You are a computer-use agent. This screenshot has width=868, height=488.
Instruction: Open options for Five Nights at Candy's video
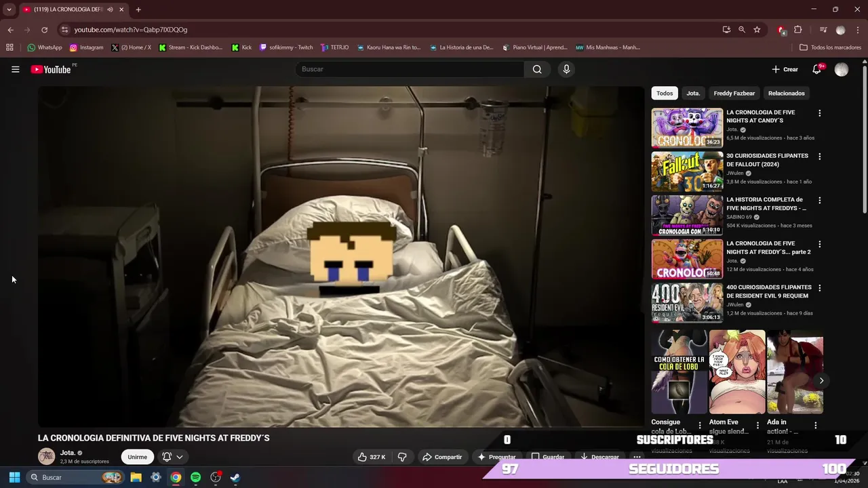[819, 113]
